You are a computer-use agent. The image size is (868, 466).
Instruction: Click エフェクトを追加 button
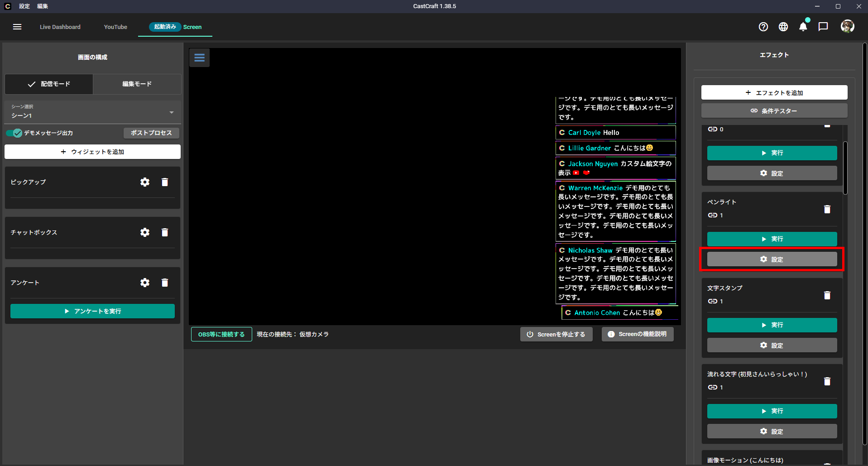pyautogui.click(x=774, y=92)
